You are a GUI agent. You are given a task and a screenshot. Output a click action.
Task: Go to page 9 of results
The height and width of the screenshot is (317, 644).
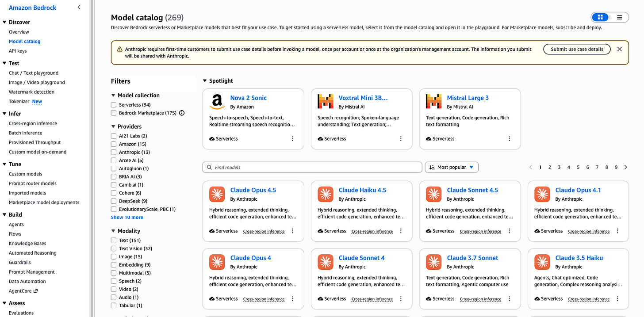(x=616, y=168)
